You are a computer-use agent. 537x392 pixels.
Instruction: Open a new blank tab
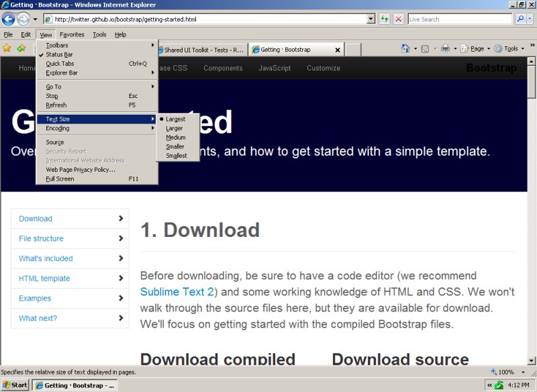[353, 50]
